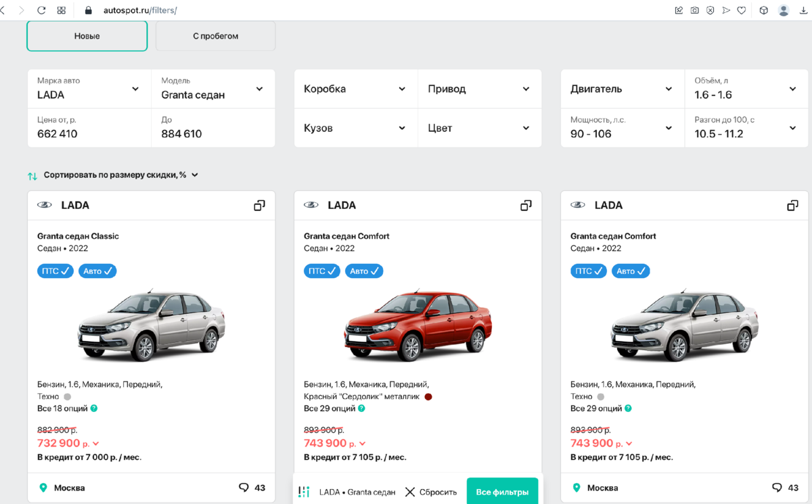
Task: Go forward with the browser forward arrow
Action: click(22, 11)
